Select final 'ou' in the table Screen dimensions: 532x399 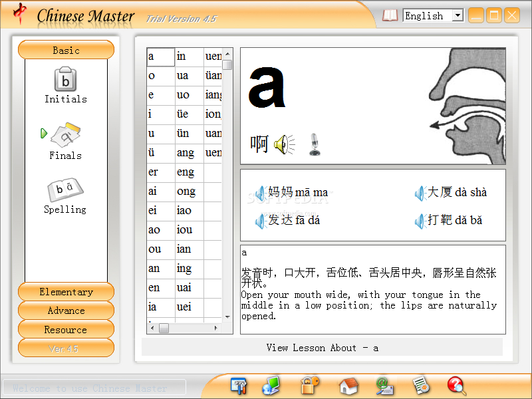[161, 250]
